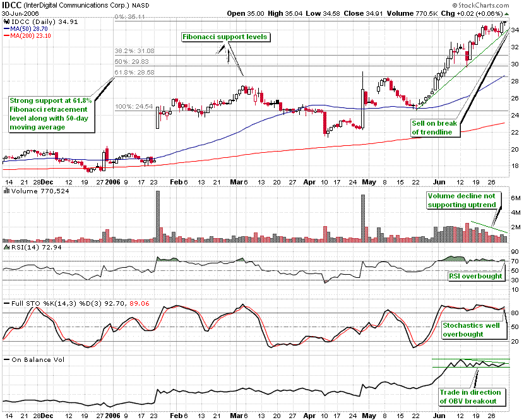The height and width of the screenshot is (420, 524).
Task: Click the 2006 label on upper date axis
Action: click(112, 182)
